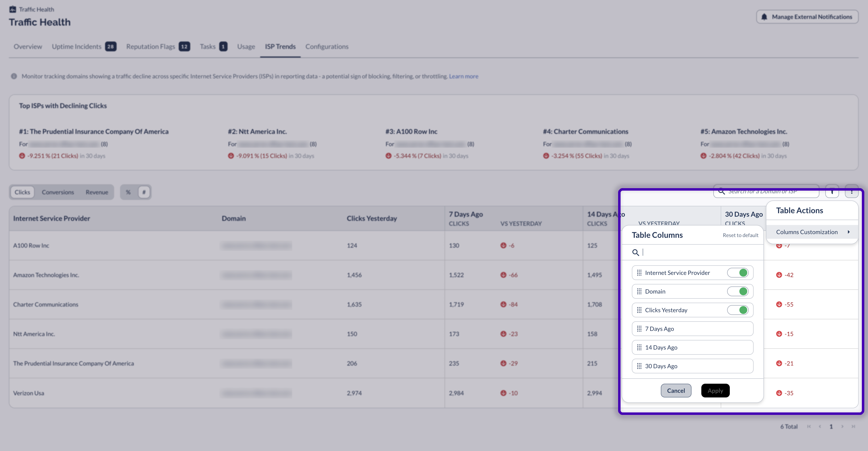This screenshot has width=868, height=451.
Task: Click the red decline icon beside -9.251 % Prudential
Action: coord(22,156)
